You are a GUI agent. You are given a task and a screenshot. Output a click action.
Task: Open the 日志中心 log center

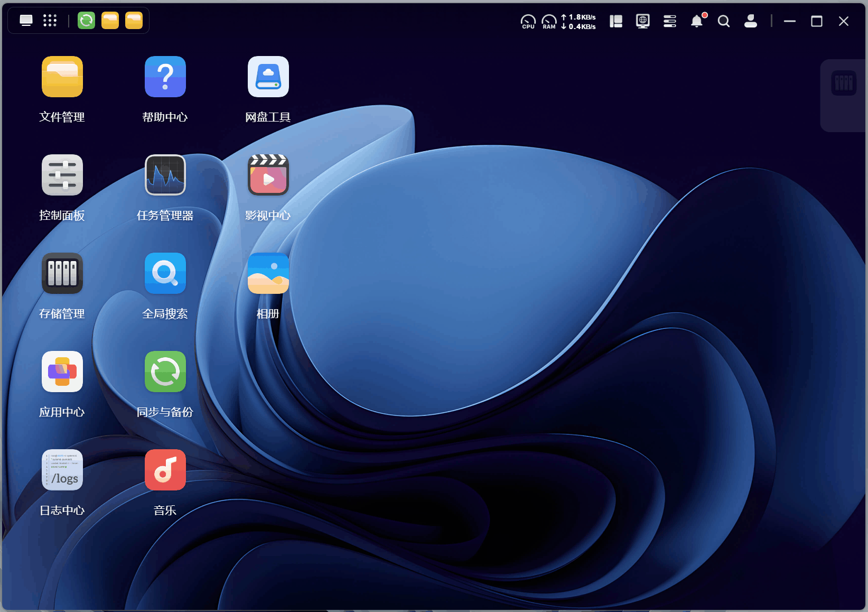click(62, 470)
